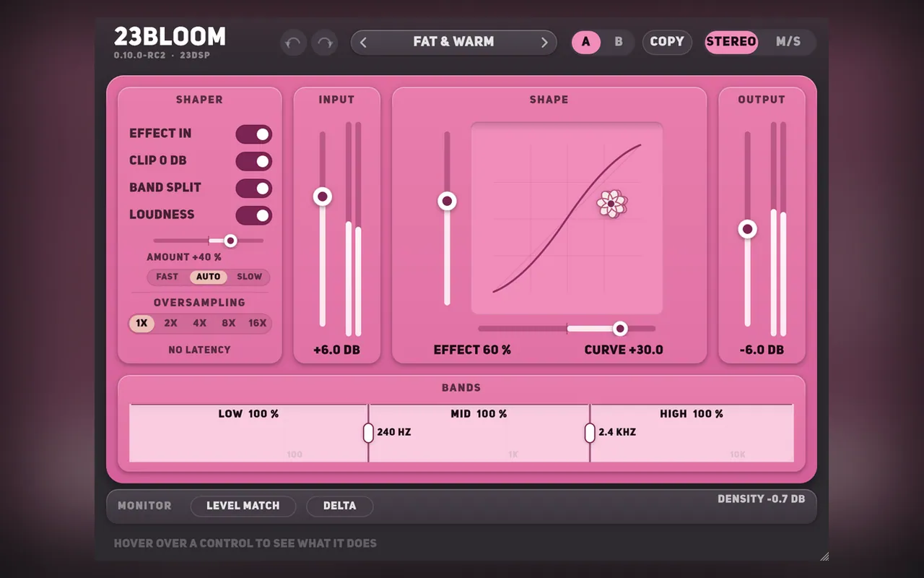Image resolution: width=924 pixels, height=578 pixels.
Task: Click the redo arrow button
Action: [x=325, y=43]
